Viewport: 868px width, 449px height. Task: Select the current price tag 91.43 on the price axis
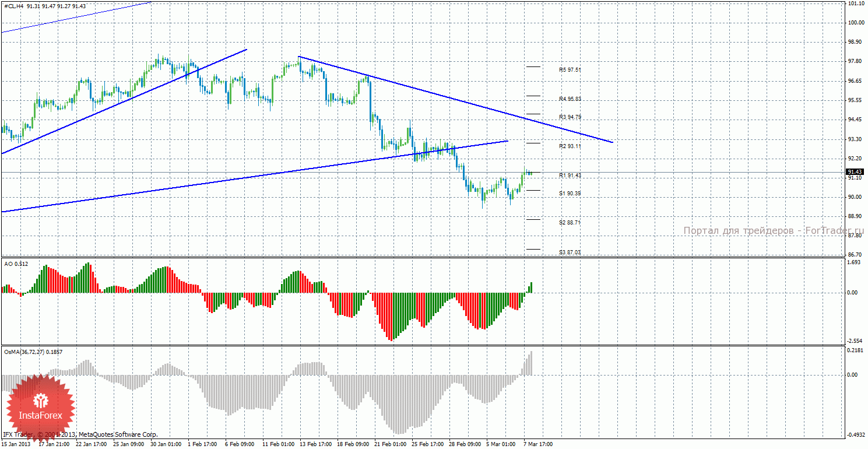[855, 171]
